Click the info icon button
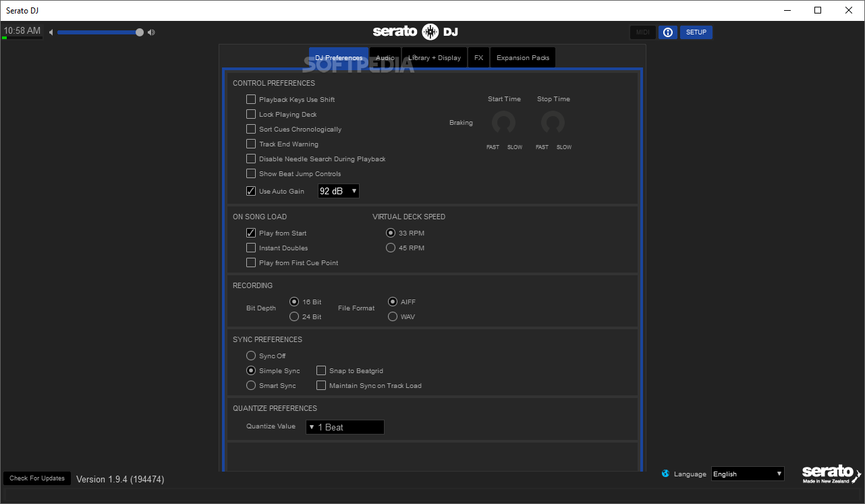This screenshot has width=865, height=504. point(668,32)
